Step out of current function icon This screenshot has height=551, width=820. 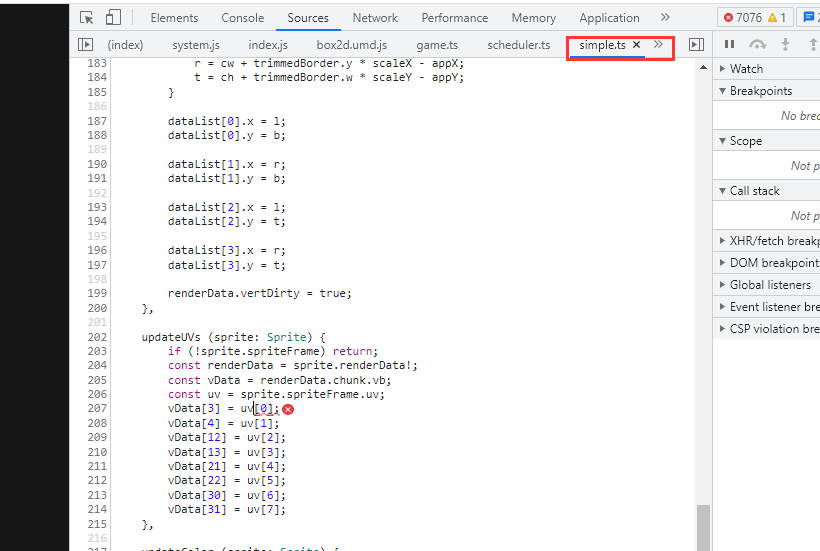click(x=813, y=44)
